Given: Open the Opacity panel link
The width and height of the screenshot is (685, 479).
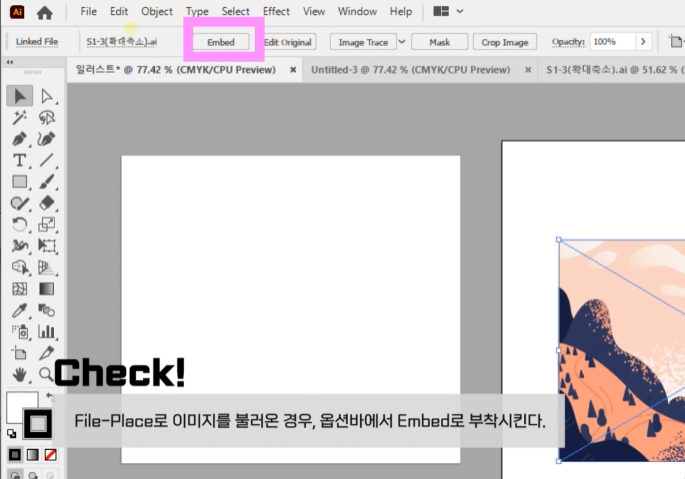Looking at the screenshot, I should [x=568, y=42].
